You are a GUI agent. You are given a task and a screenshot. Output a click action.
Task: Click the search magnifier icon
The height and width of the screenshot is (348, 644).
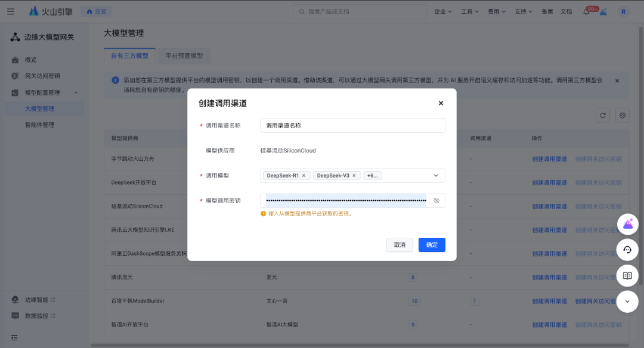pos(302,11)
